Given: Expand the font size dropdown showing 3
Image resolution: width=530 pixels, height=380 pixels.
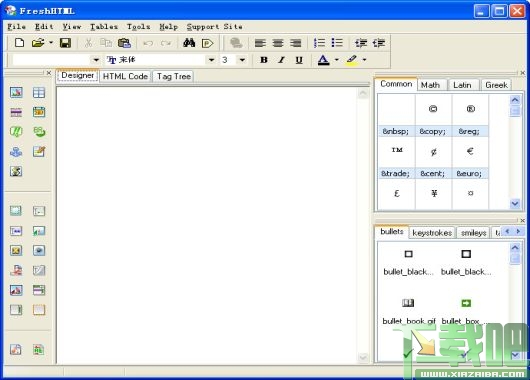Looking at the screenshot, I should click(x=242, y=60).
